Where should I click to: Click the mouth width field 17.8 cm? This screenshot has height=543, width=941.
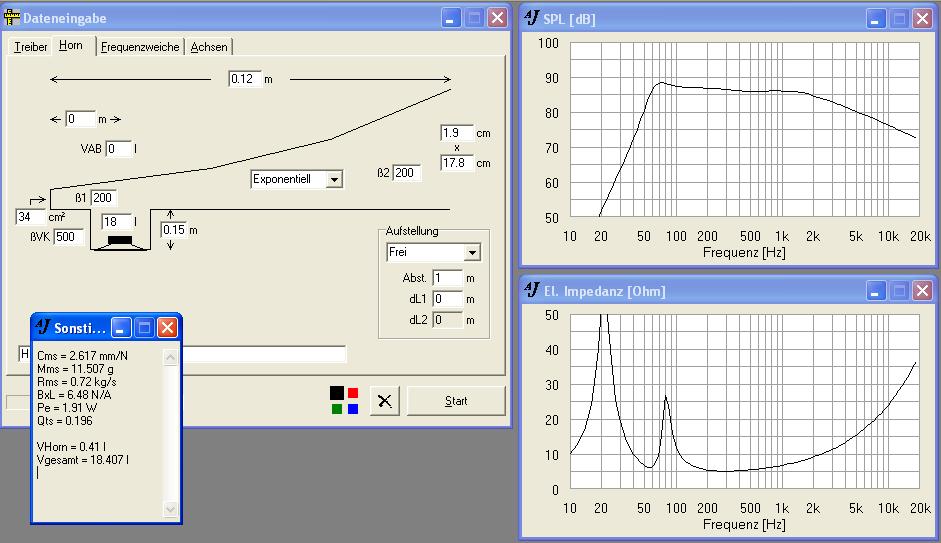click(x=457, y=163)
